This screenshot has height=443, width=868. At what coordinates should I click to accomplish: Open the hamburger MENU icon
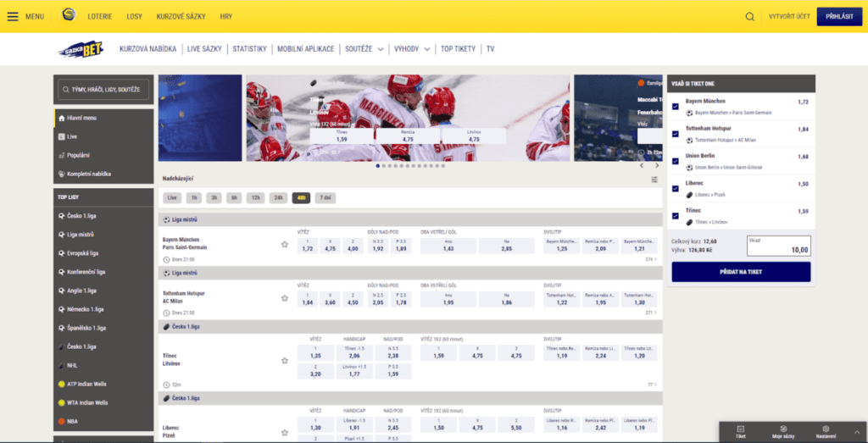(x=13, y=16)
